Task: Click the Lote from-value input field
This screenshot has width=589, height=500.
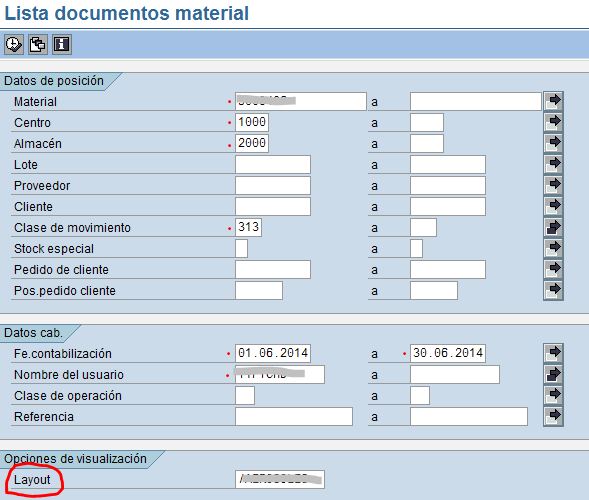Action: tap(273, 165)
